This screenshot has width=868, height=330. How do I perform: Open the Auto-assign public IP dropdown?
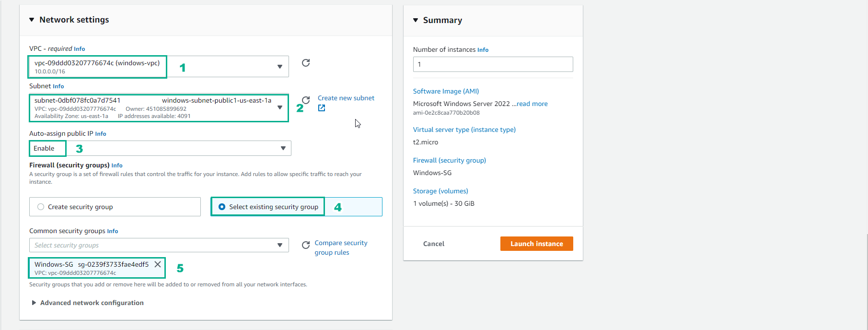pyautogui.click(x=283, y=148)
